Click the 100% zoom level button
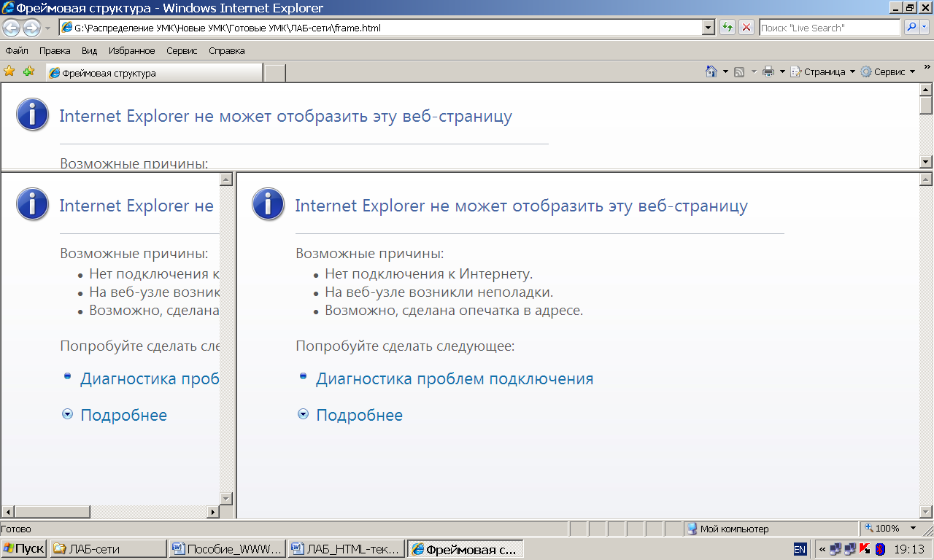This screenshot has height=560, width=934. 883,529
